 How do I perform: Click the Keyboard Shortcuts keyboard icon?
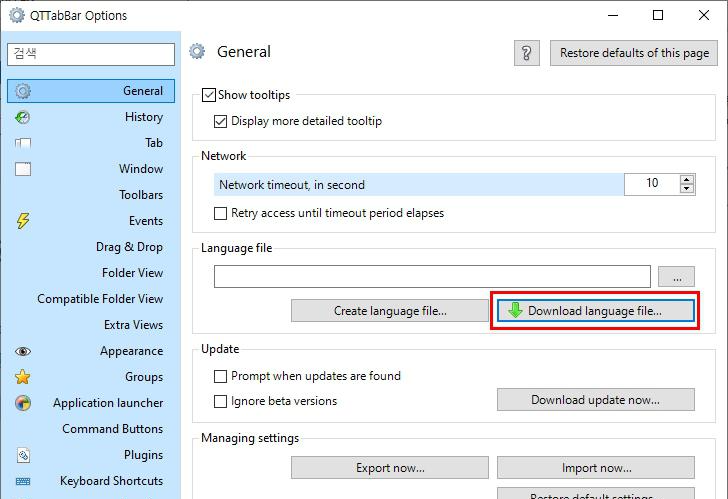23,481
